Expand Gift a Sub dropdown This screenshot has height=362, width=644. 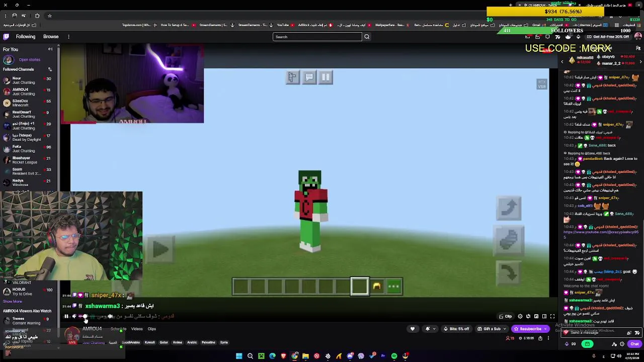pos(492,329)
